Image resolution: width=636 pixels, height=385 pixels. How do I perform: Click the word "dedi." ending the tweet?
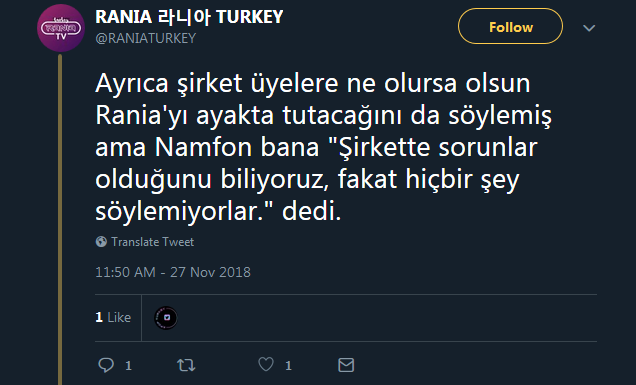312,211
